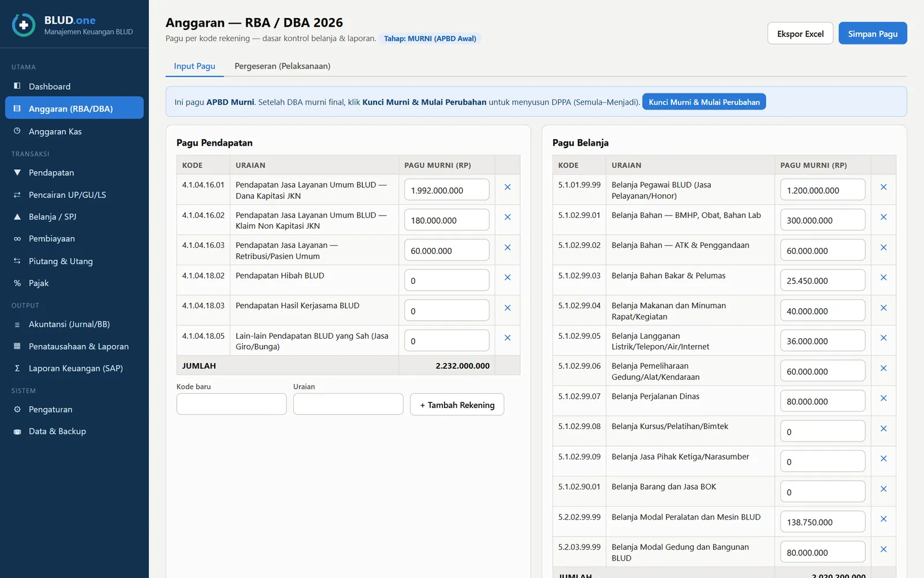Edit pagu for Belanja Langganan Listrik/Telepon/Air/Internet
Screen dimensions: 924x578
coord(823,341)
